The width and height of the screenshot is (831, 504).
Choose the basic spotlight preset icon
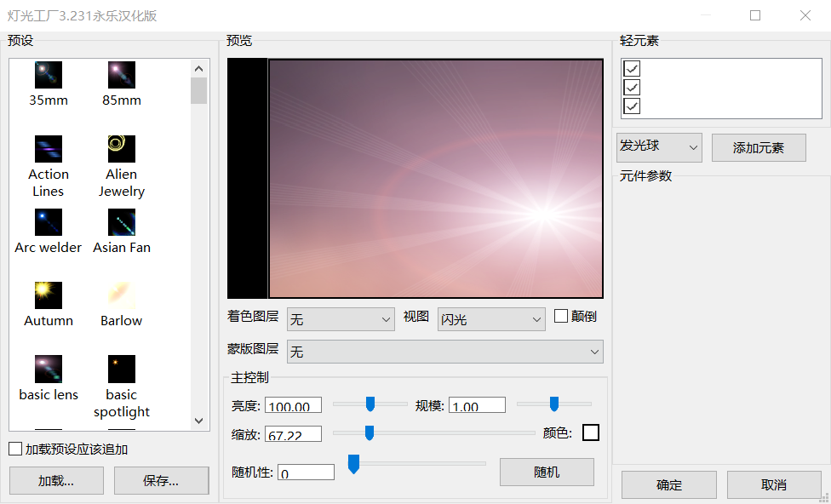[x=122, y=369]
